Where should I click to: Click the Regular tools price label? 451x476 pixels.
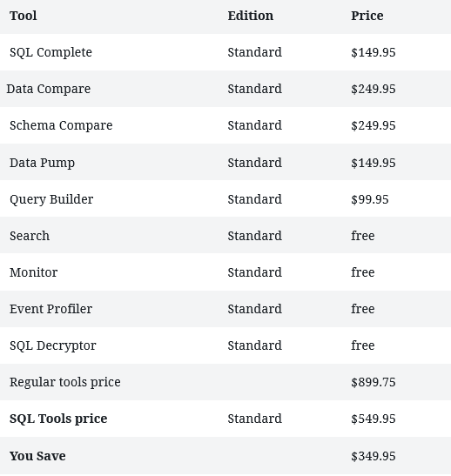[65, 383]
